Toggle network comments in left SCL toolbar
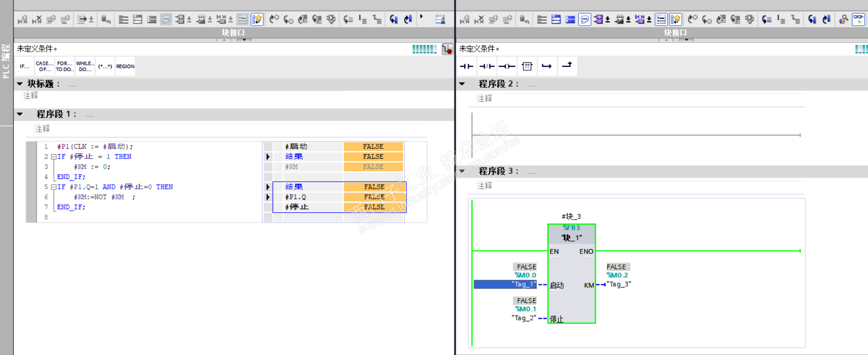The height and width of the screenshot is (355, 868). point(242,19)
